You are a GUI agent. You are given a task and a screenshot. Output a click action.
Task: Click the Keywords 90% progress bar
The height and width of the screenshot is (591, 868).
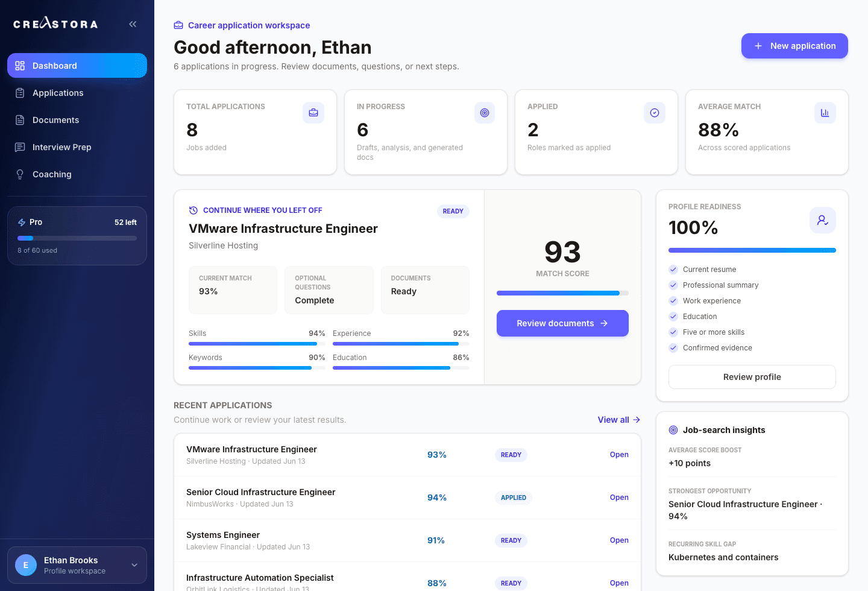click(257, 368)
